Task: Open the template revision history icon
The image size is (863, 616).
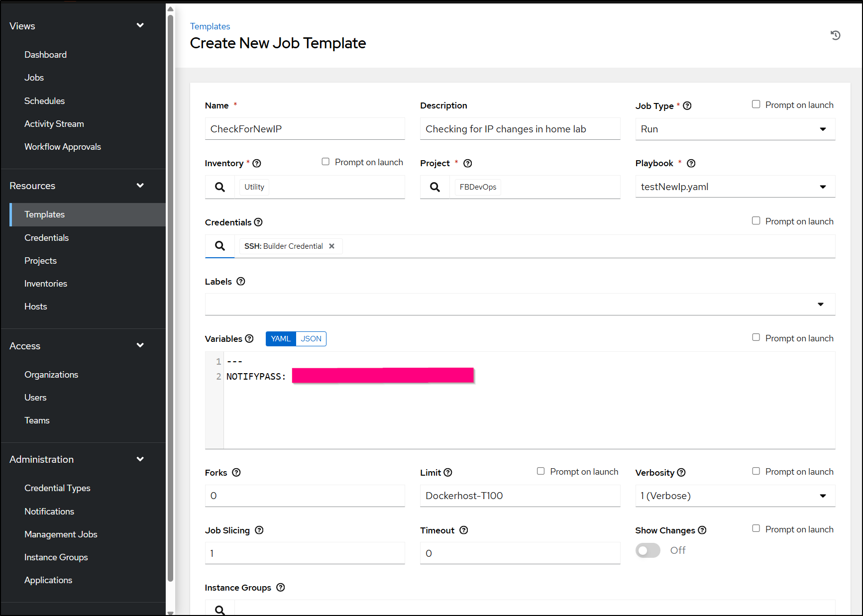Action: tap(836, 35)
